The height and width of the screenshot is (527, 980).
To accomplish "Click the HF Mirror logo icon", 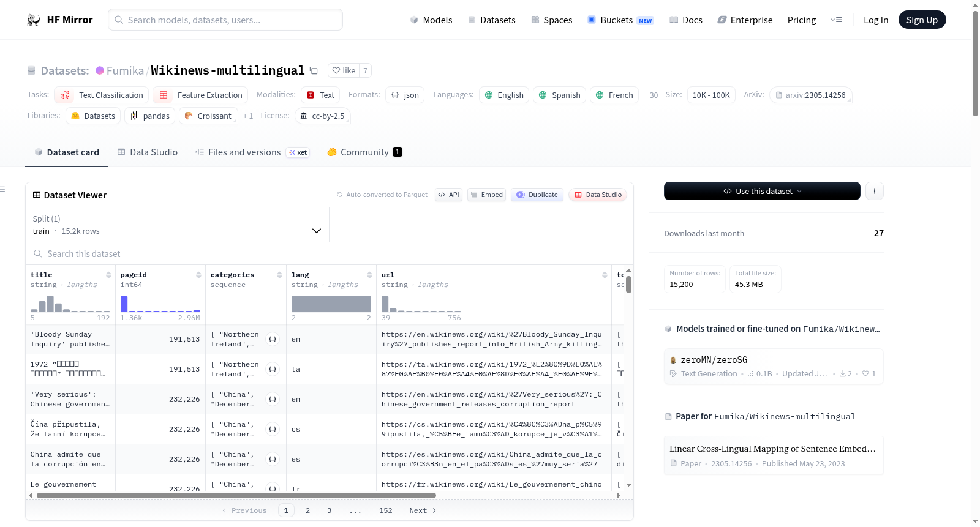I will (x=34, y=20).
